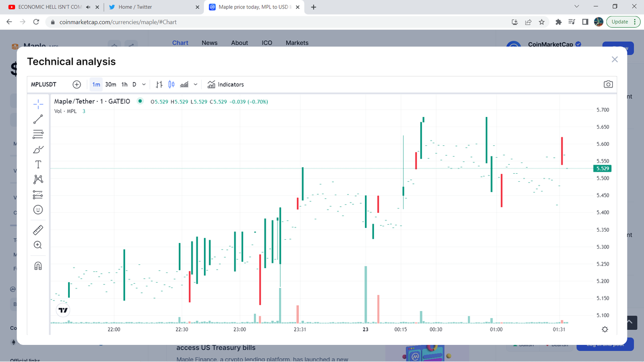Open the Indicators dialog
Screen dimensions: 644x362
[x=225, y=84]
